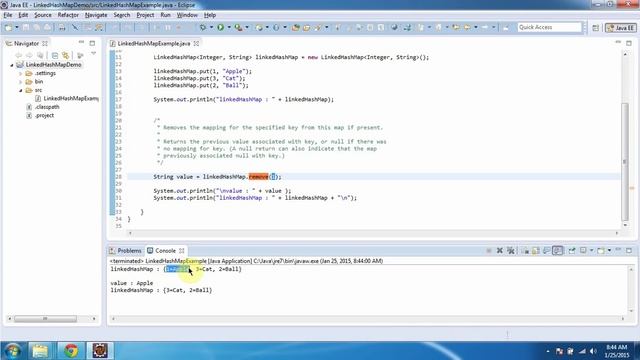The image size is (640, 360).
Task: Maximize the editor area
Action: [x=629, y=43]
